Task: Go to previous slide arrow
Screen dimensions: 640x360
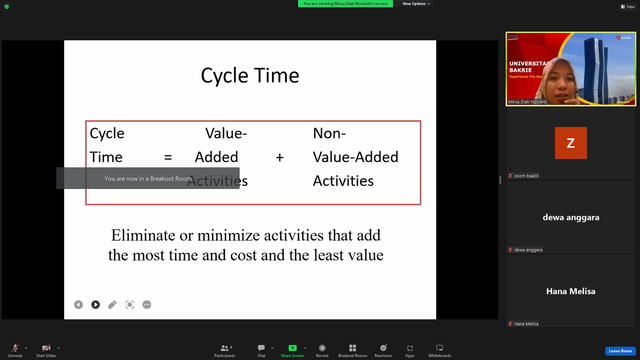Action: click(78, 304)
